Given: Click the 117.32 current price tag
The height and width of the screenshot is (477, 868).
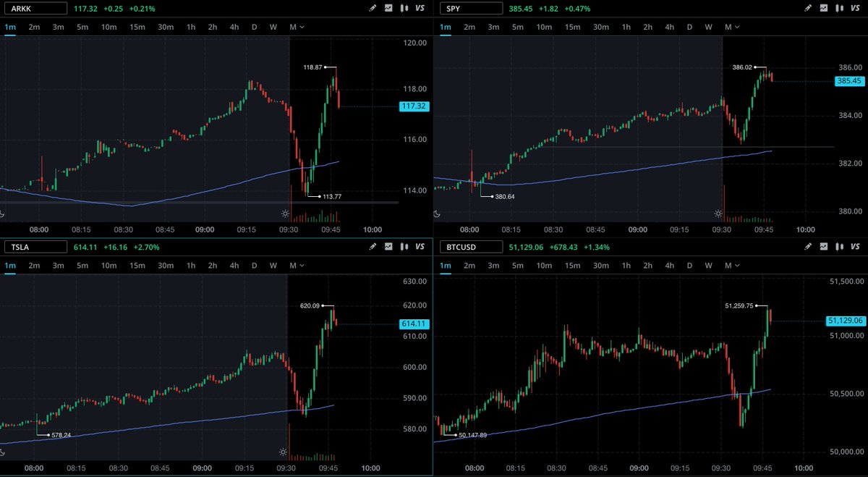Looking at the screenshot, I should pyautogui.click(x=414, y=106).
